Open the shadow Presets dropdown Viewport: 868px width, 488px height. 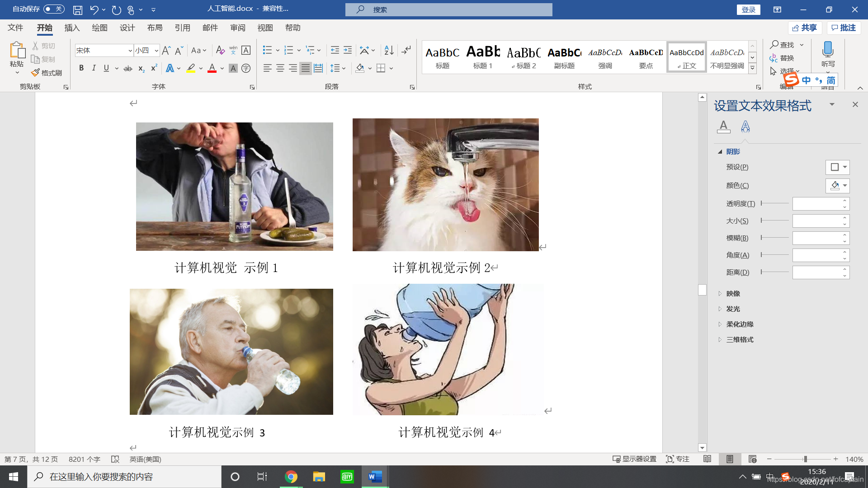tap(838, 167)
